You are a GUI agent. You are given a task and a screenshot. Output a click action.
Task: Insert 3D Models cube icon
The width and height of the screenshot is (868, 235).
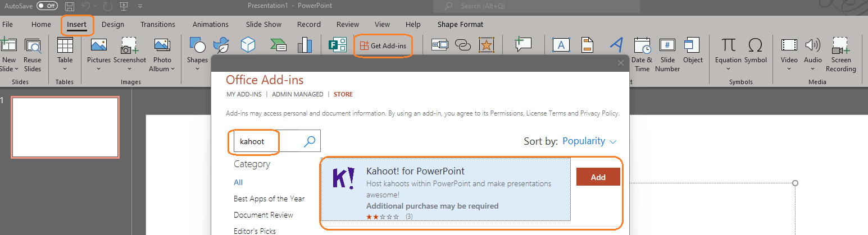[248, 45]
